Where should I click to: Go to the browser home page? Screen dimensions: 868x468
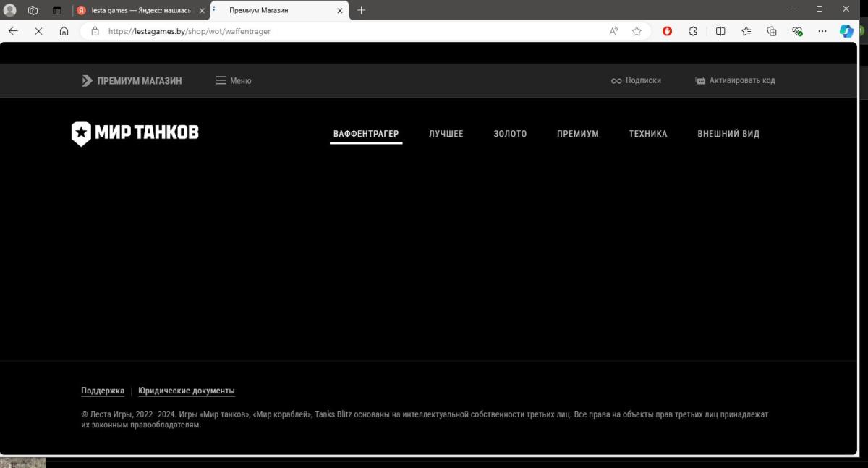click(64, 31)
